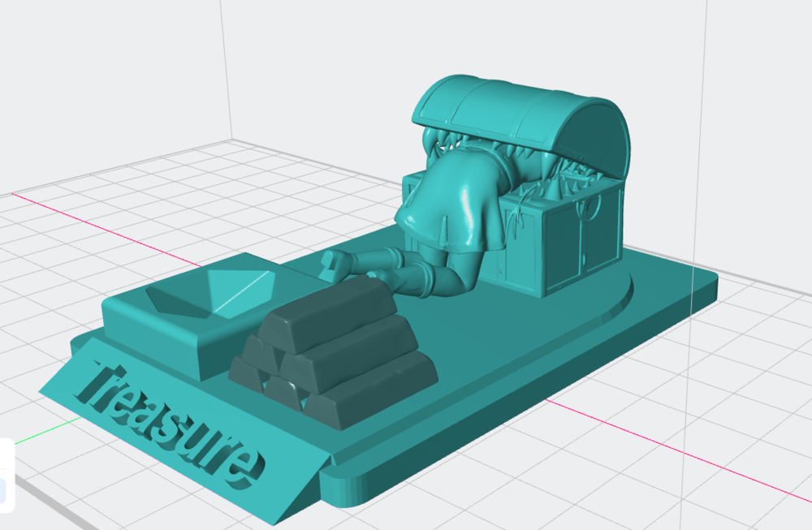812x530 pixels.
Task: Click the character's cape hanging from chest
Action: pyautogui.click(x=447, y=211)
